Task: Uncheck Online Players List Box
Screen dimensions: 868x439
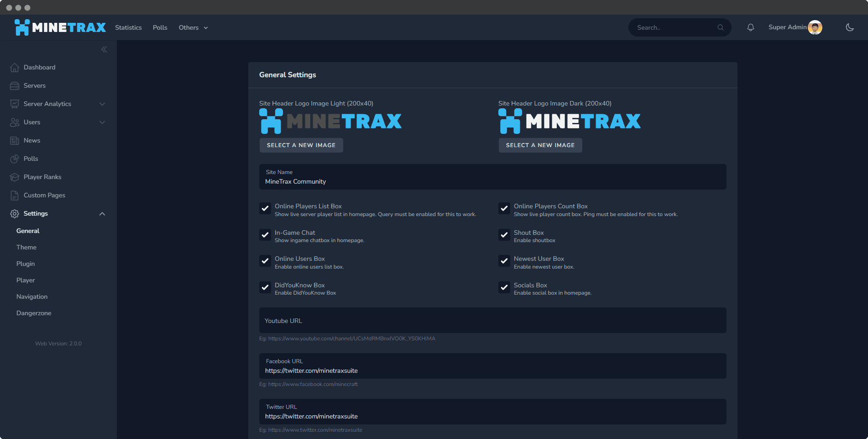Action: pyautogui.click(x=265, y=208)
